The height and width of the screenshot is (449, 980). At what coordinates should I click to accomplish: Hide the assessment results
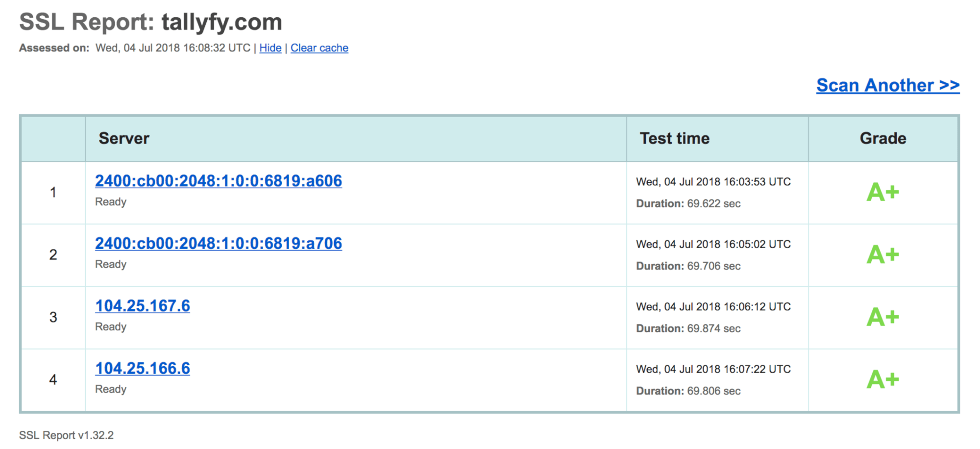tap(270, 48)
